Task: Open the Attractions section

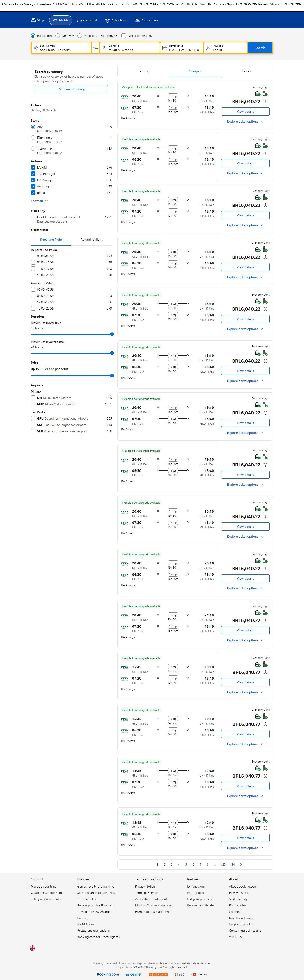Action: pyautogui.click(x=116, y=21)
